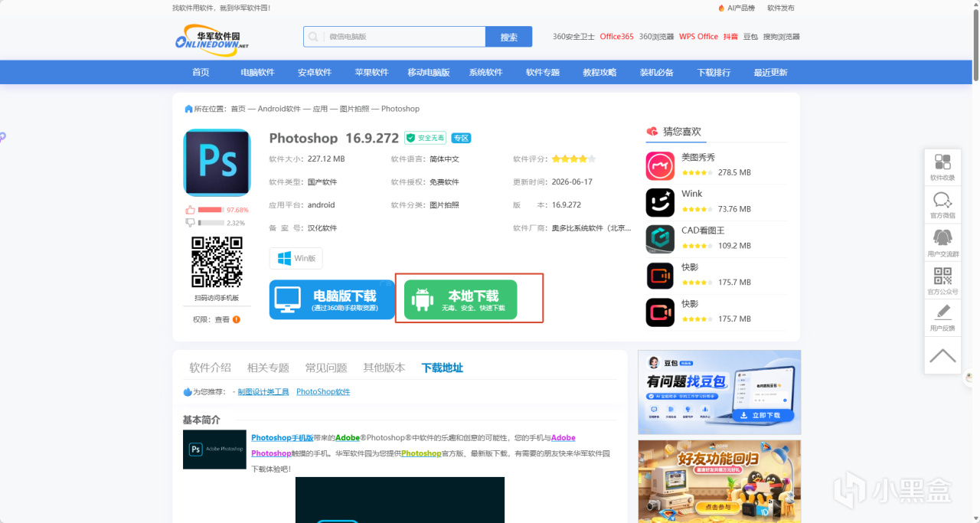
Task: Click the orange permission info icon
Action: coord(237,319)
